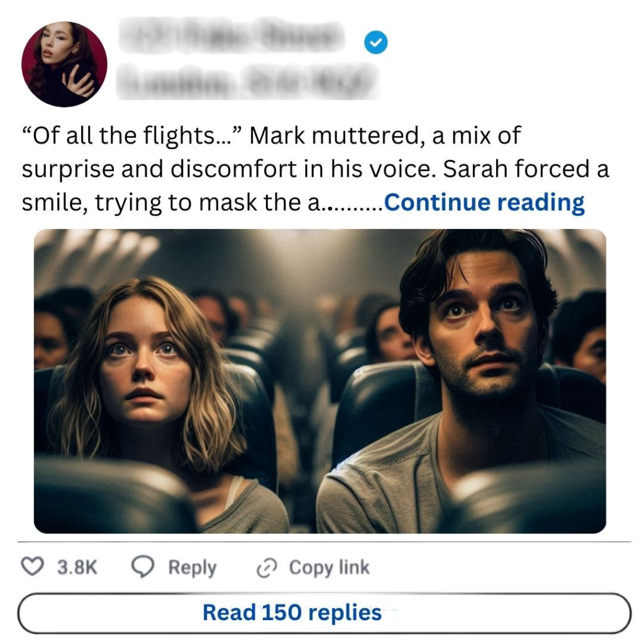
Task: Open the author's profile picture
Action: (64, 64)
